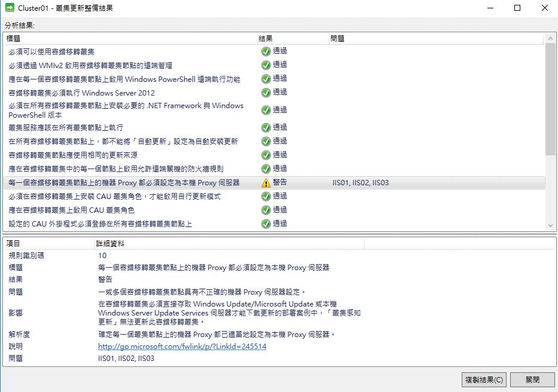Click pass icon for CAU 外掛程式 row
This screenshot has width=558, height=392.
coord(266,223)
